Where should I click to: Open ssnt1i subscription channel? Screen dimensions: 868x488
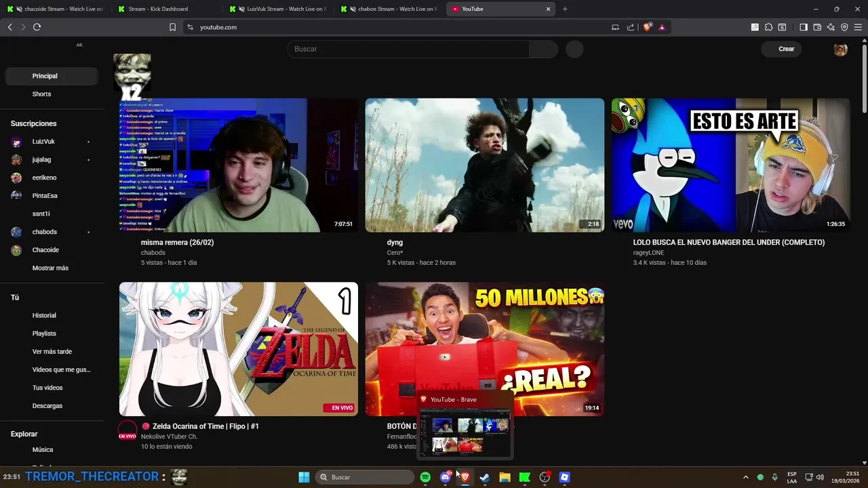pyautogui.click(x=52, y=213)
